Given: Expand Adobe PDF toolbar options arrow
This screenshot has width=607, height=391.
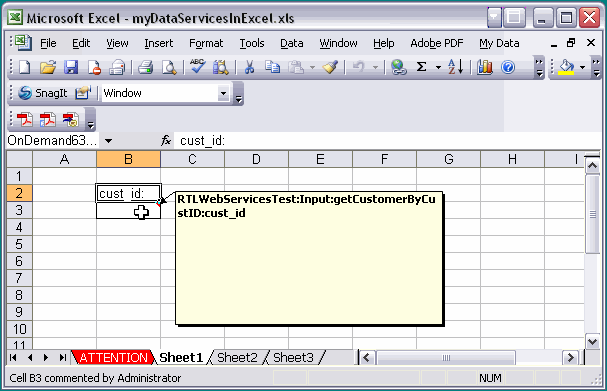Looking at the screenshot, I should [x=90, y=120].
